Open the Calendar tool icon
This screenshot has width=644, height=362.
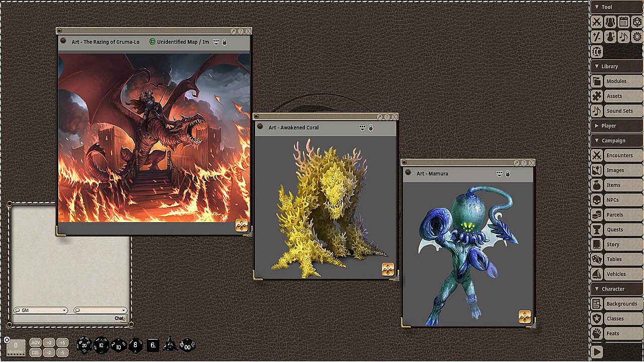pos(623,22)
